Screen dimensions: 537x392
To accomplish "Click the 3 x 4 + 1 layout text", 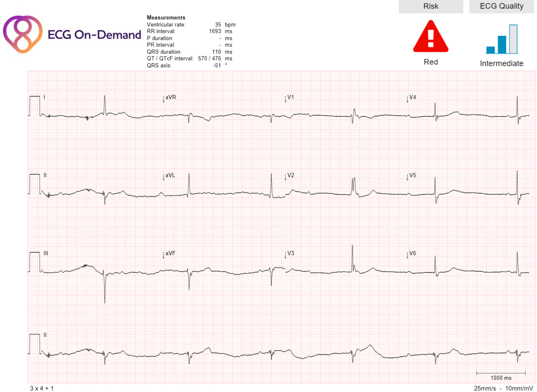I will [x=42, y=388].
